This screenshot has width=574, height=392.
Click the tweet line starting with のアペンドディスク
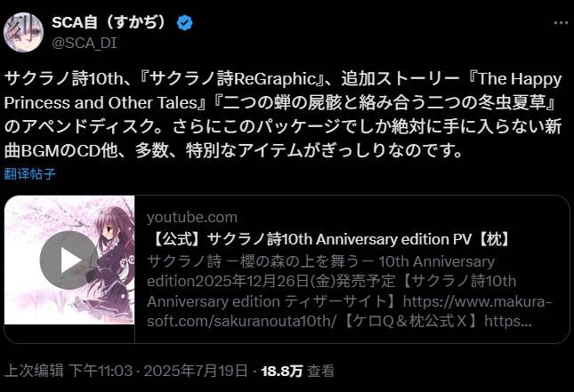(x=283, y=126)
